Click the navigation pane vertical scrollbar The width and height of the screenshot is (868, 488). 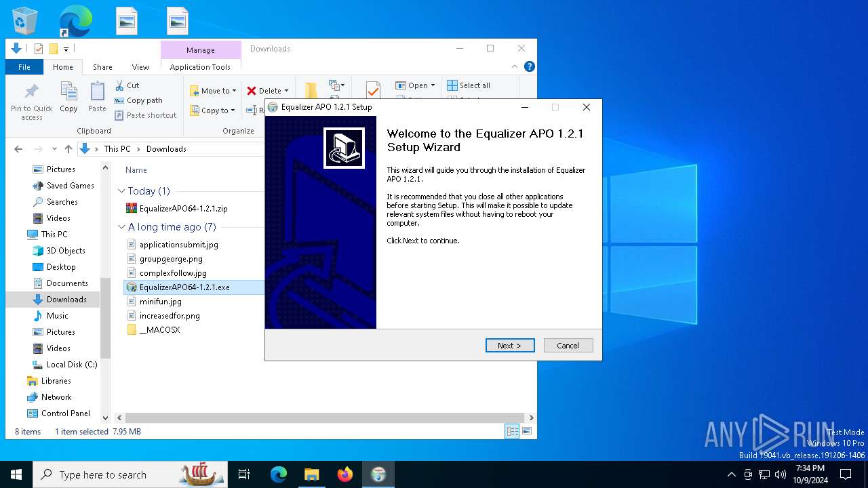pyautogui.click(x=105, y=317)
